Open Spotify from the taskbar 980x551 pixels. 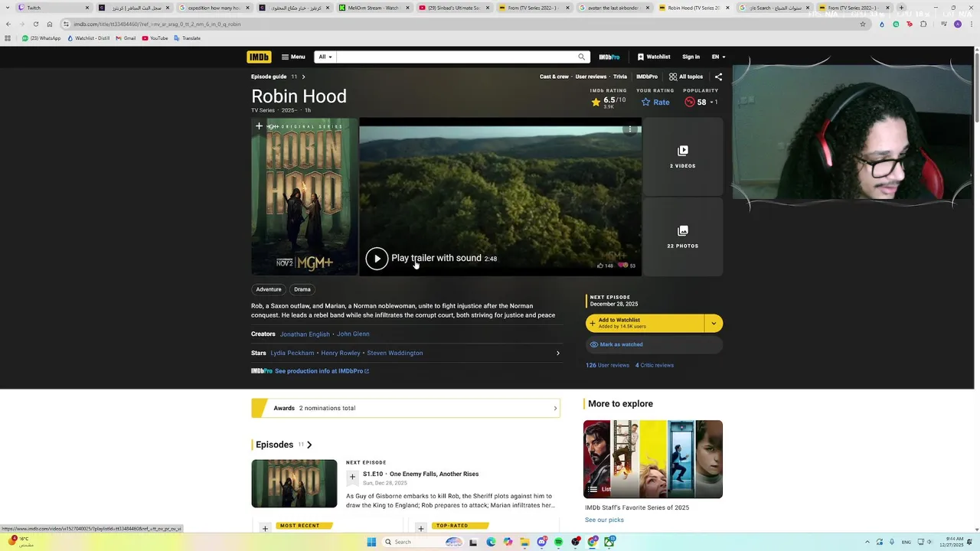point(558,542)
